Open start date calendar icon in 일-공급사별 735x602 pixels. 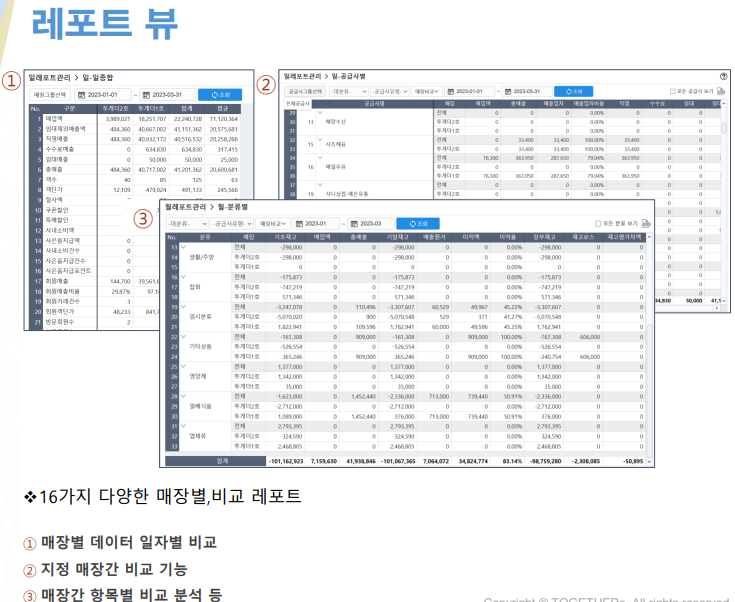coord(450,91)
